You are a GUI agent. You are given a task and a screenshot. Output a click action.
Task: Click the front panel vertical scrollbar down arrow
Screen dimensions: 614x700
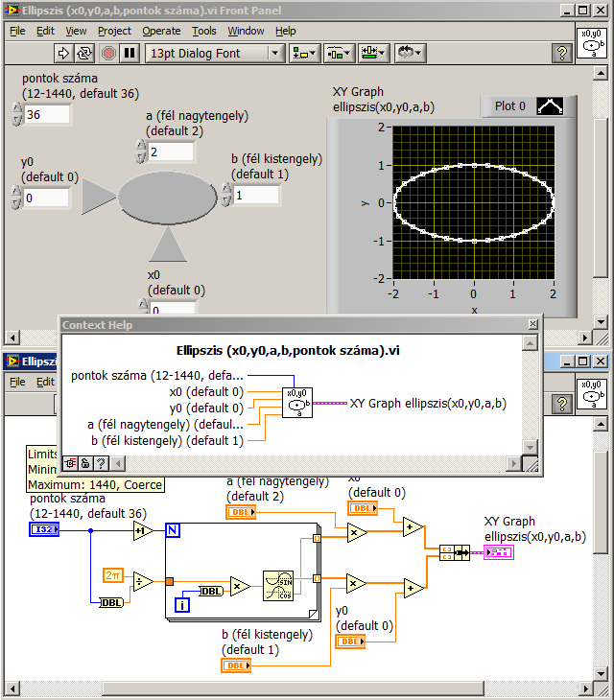tap(601, 321)
